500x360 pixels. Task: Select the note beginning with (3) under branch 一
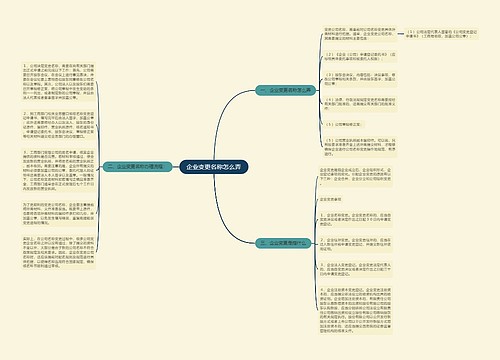pyautogui.click(x=360, y=79)
